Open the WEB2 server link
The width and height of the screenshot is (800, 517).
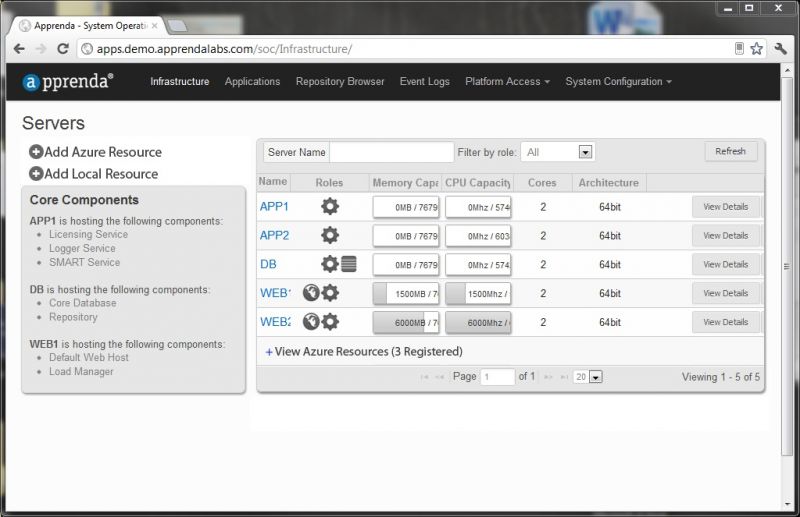[276, 322]
